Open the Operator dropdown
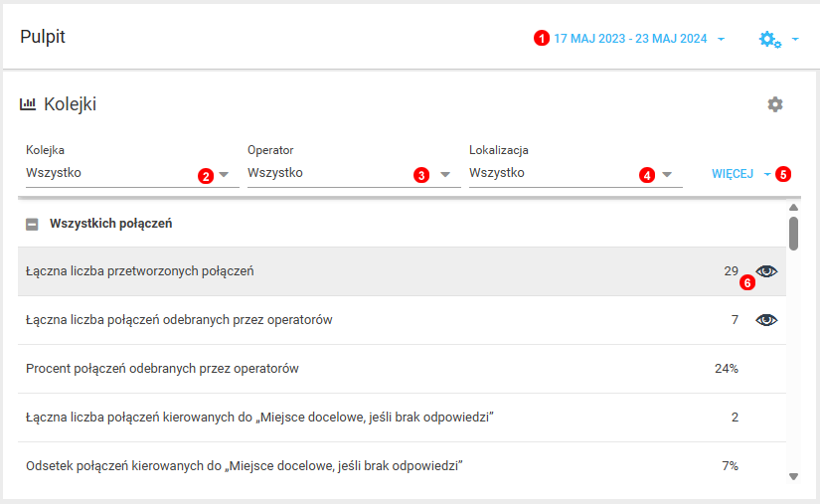The image size is (820, 504). (354, 173)
